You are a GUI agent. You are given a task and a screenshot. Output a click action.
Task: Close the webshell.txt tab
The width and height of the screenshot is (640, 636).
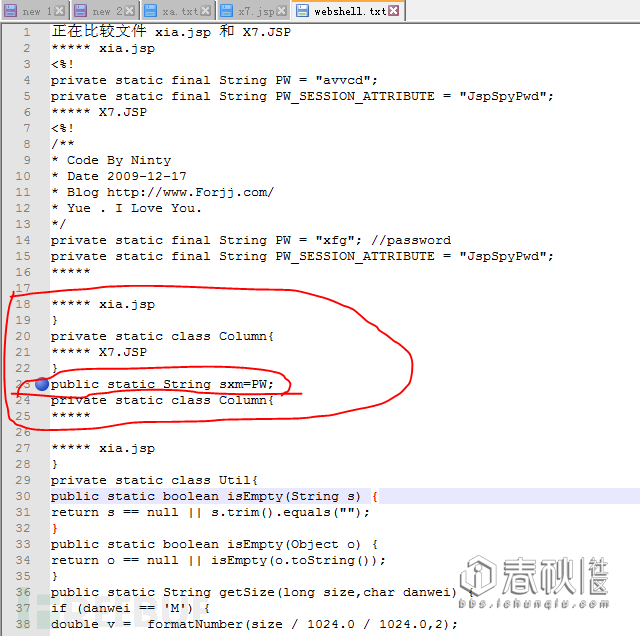tap(393, 10)
